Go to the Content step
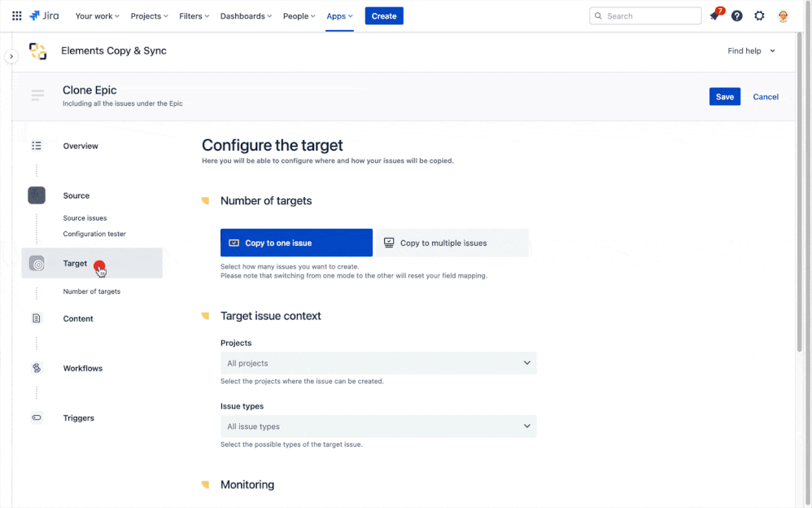The image size is (812, 508). click(x=78, y=318)
